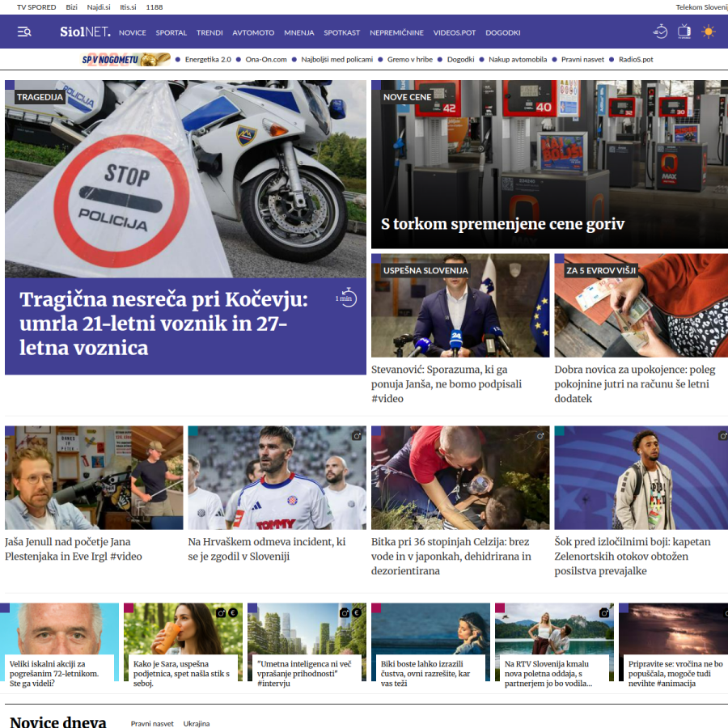The height and width of the screenshot is (728, 728).
Task: Click the 1 min reading time icon
Action: point(346,298)
